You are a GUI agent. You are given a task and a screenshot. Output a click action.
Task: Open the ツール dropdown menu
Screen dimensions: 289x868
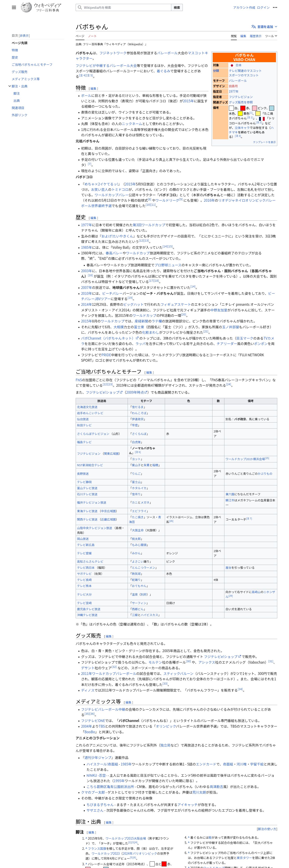coord(271,36)
